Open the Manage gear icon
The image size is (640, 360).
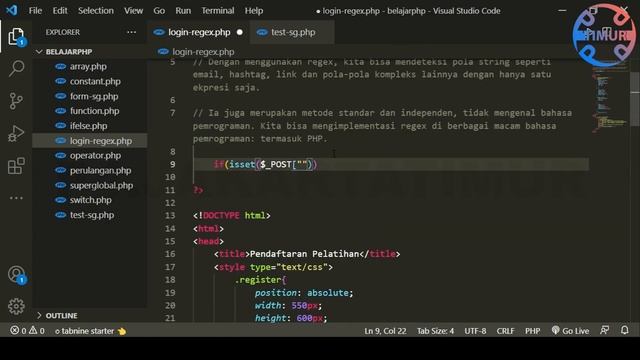pos(16,306)
